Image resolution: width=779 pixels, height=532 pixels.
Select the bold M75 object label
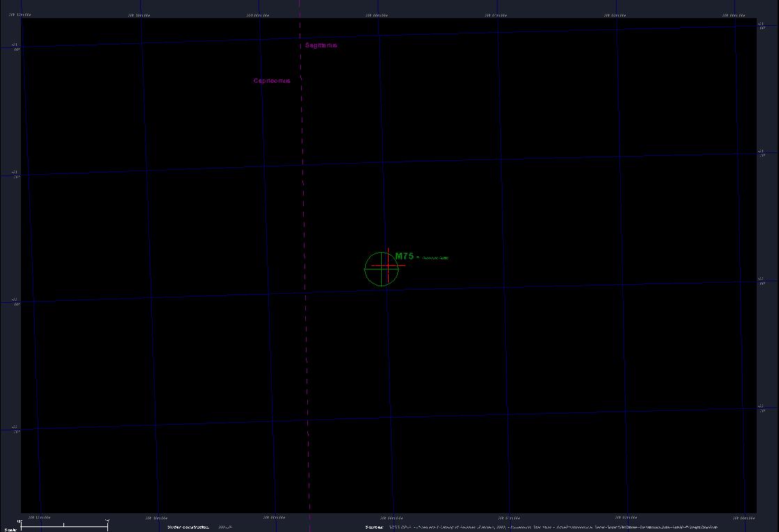404,256
